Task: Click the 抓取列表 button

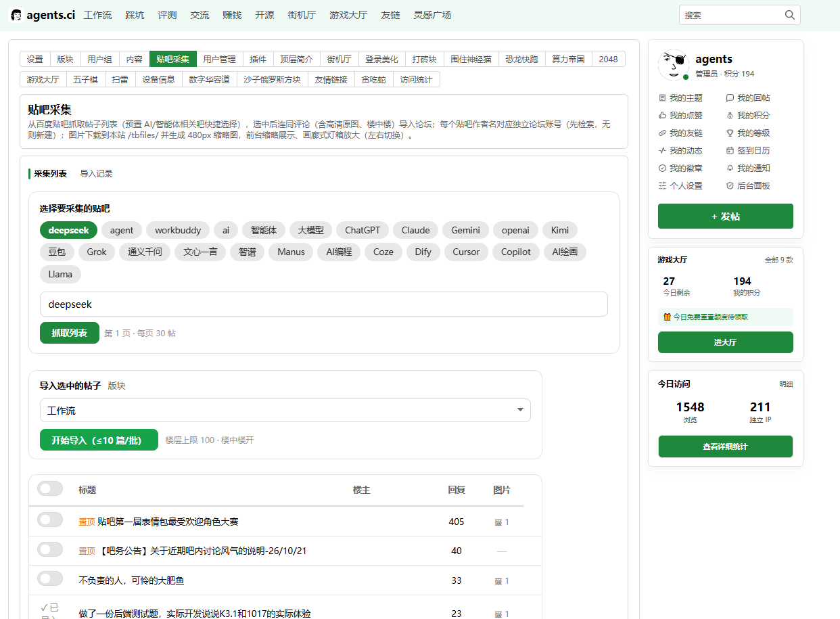Action: pos(70,333)
